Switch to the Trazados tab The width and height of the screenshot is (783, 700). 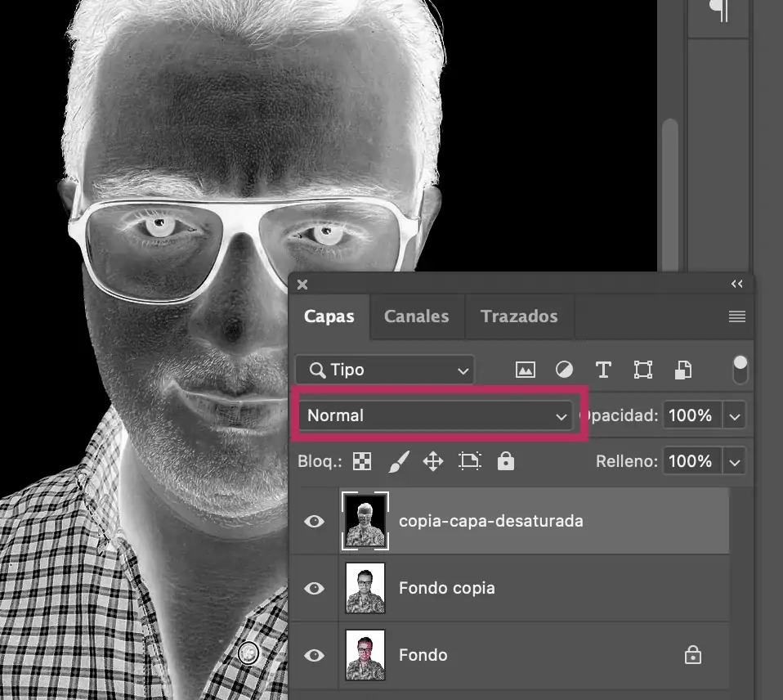519,316
